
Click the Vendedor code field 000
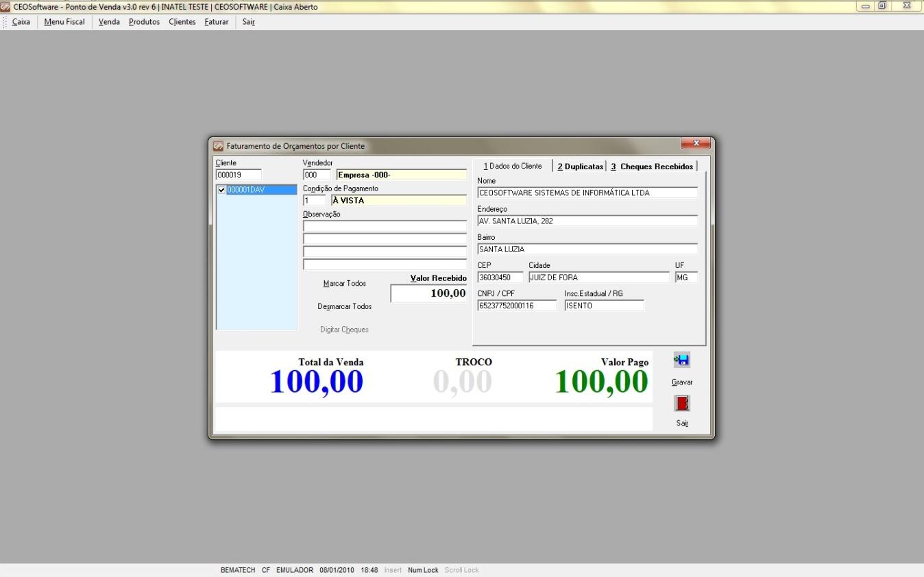click(x=317, y=175)
